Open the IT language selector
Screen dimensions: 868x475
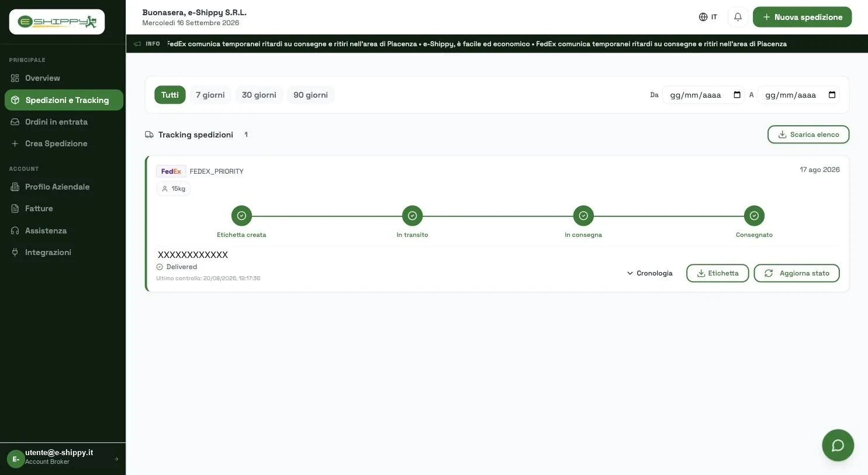coord(708,17)
